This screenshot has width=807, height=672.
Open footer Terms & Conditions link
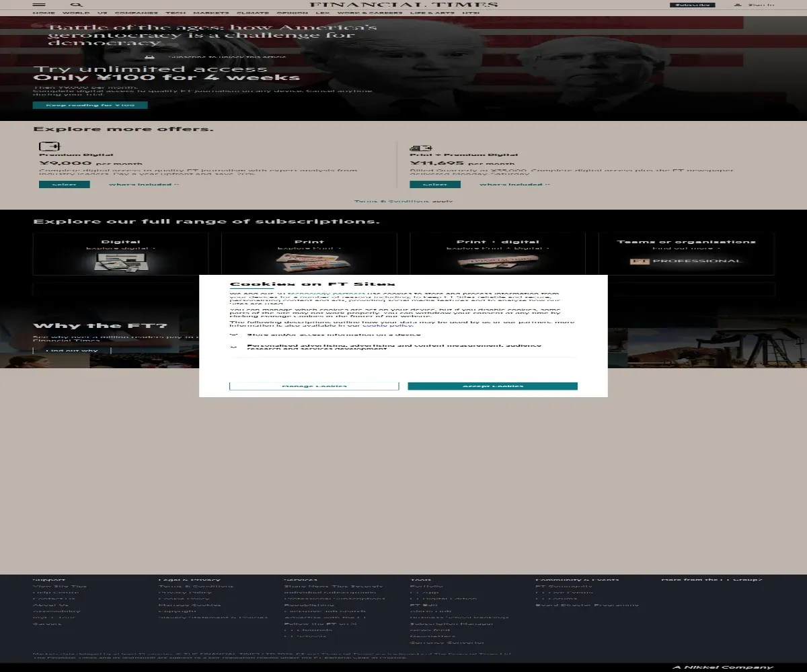[x=196, y=586]
